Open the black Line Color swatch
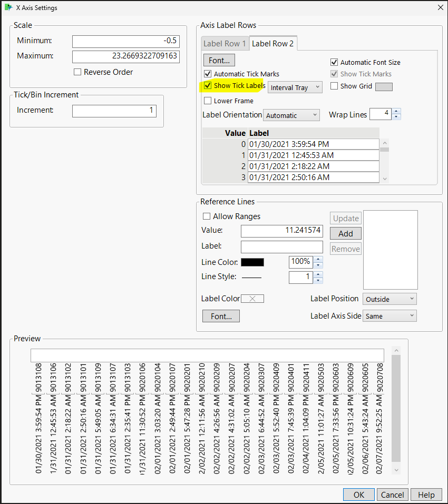The image size is (448, 504). tap(252, 262)
